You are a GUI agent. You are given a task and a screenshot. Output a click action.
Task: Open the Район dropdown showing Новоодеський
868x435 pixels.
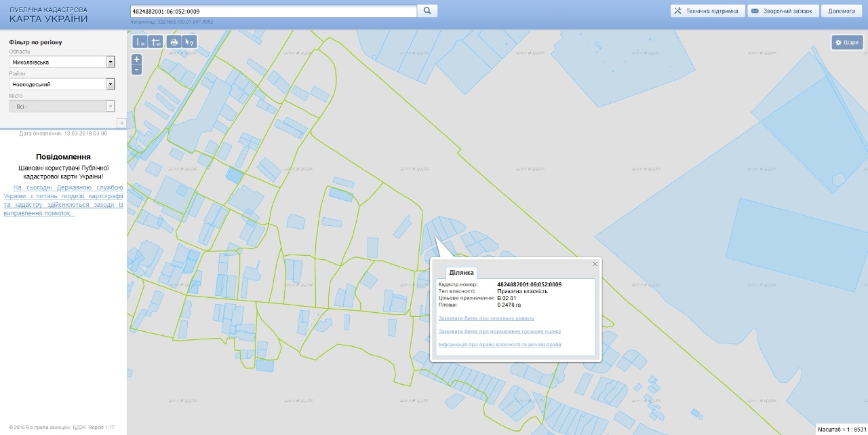coord(62,84)
